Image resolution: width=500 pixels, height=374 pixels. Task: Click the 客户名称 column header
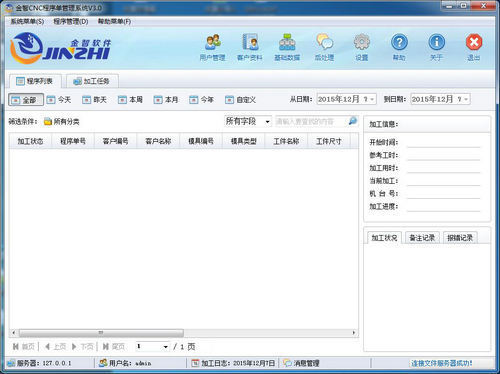(158, 141)
